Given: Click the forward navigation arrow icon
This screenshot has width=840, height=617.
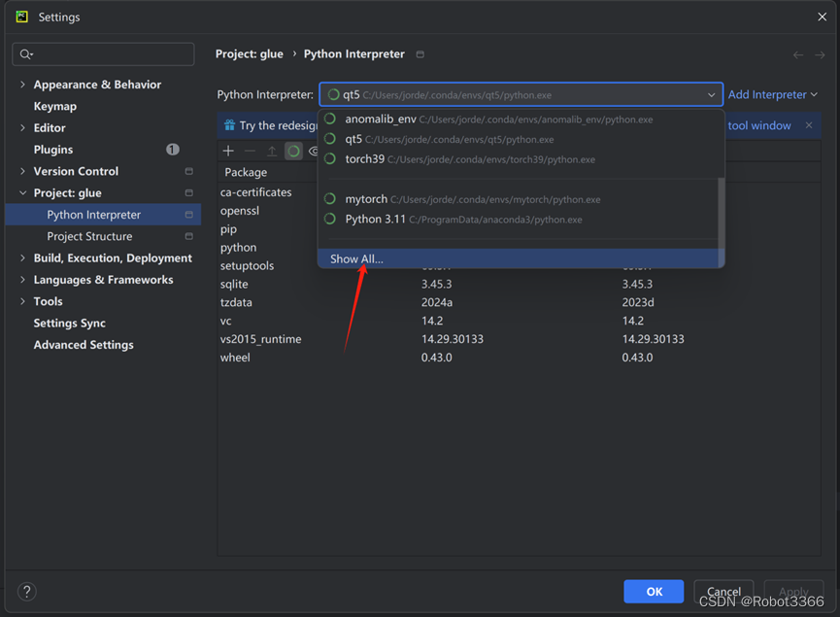Looking at the screenshot, I should pos(817,54).
